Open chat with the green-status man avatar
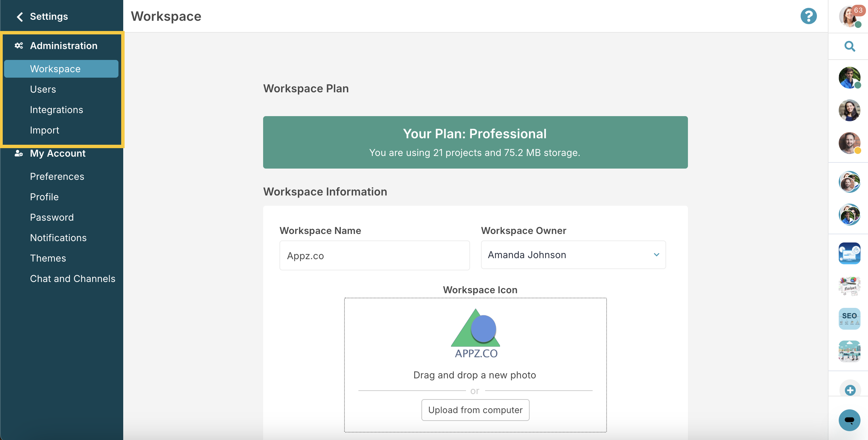 click(850, 78)
